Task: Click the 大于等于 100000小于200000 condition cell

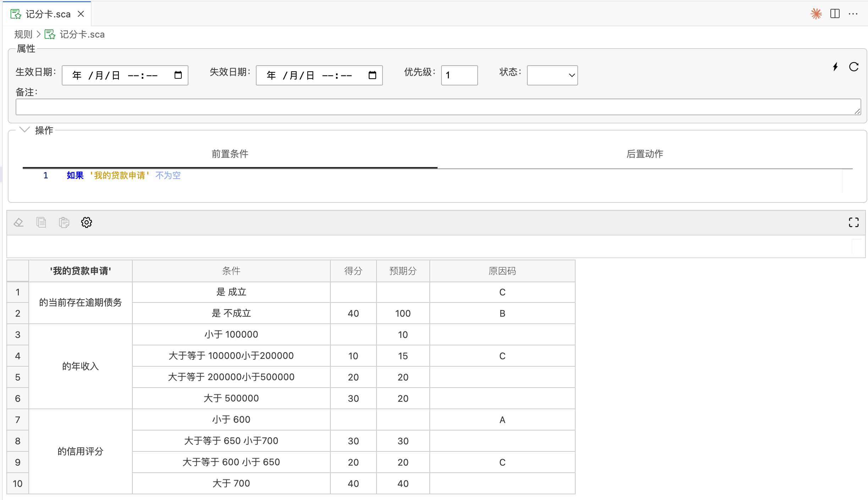Action: pos(231,356)
